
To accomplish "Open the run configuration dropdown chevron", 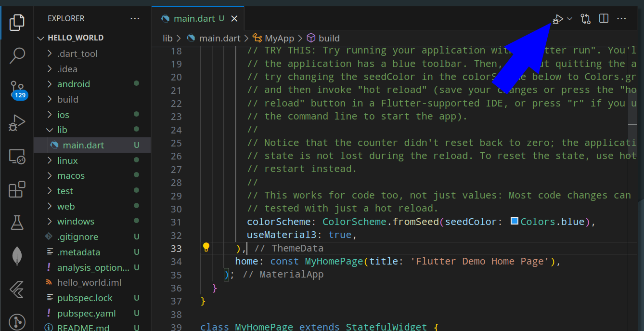I will [569, 18].
